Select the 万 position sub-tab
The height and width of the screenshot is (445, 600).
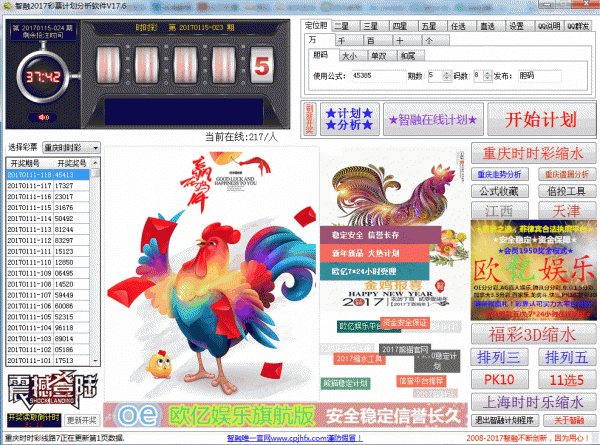(320, 40)
